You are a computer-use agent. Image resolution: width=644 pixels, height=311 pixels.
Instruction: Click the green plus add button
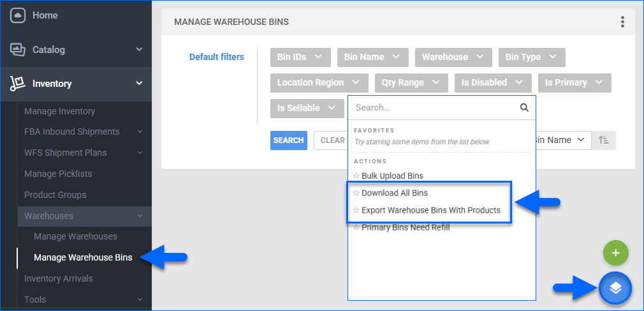(615, 253)
